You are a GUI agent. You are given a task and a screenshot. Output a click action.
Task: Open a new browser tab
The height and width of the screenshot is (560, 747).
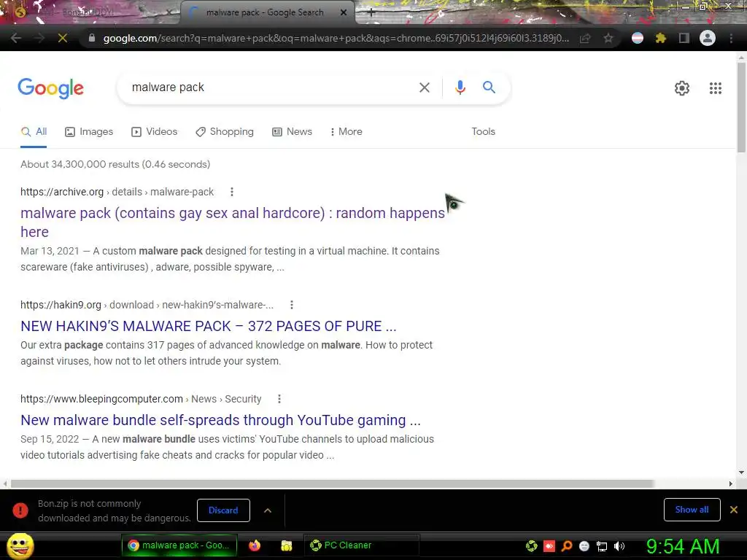[371, 13]
